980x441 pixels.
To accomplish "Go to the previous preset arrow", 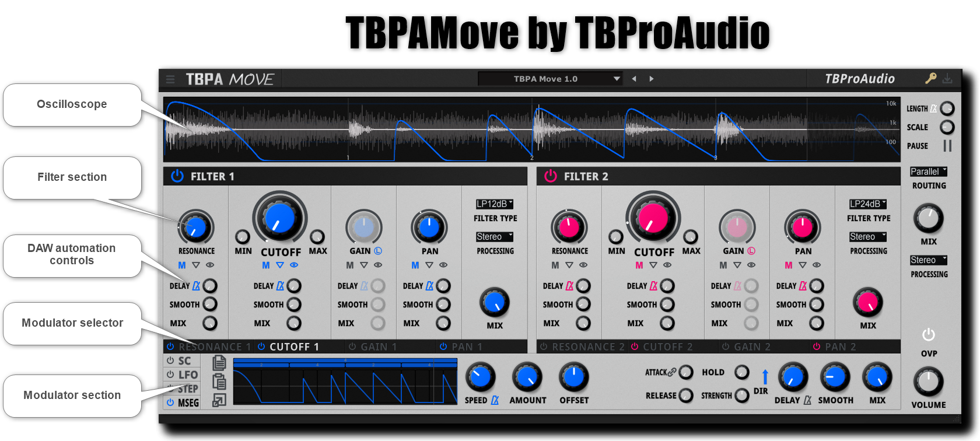I will pos(634,79).
